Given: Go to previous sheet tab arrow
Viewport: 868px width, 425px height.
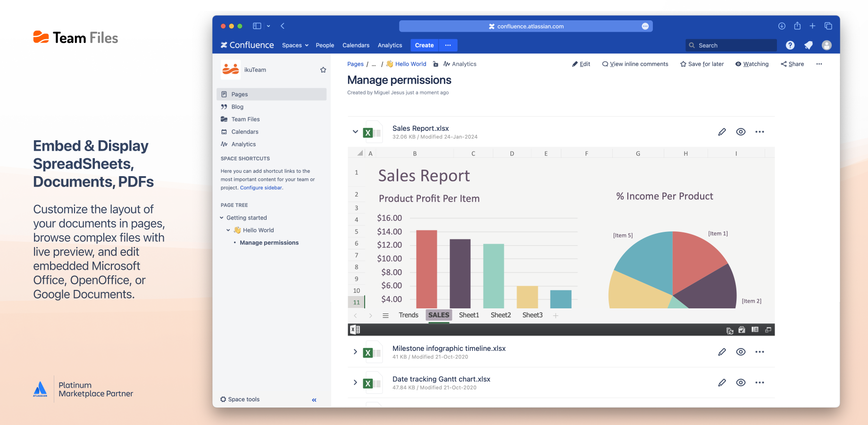Looking at the screenshot, I should (355, 315).
